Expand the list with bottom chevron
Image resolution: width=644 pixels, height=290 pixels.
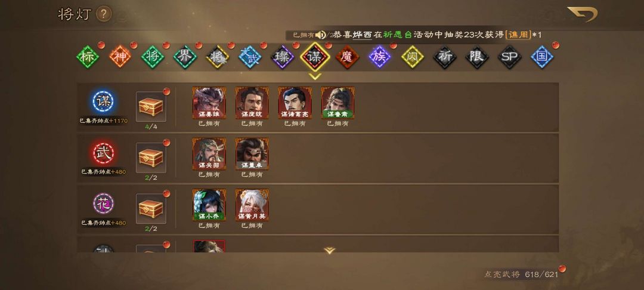[329, 250]
